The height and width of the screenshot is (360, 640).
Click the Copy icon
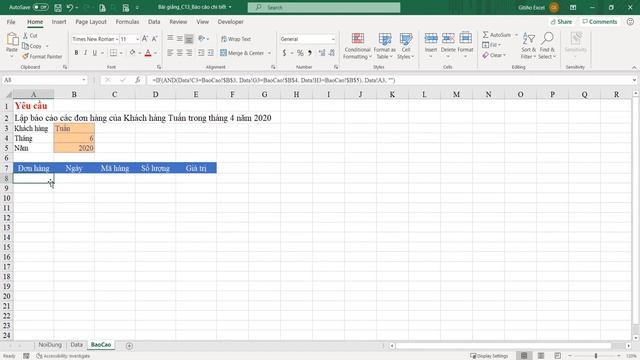(25, 46)
